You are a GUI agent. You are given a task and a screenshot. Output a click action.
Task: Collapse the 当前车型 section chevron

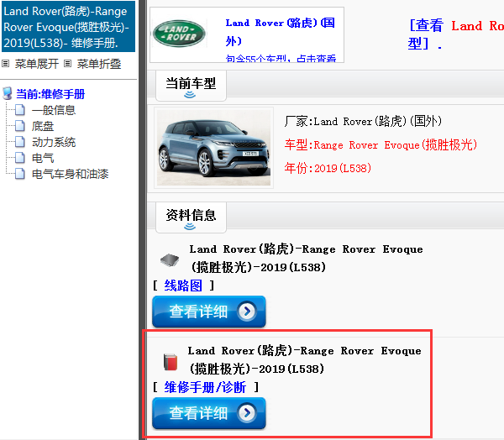190,95
